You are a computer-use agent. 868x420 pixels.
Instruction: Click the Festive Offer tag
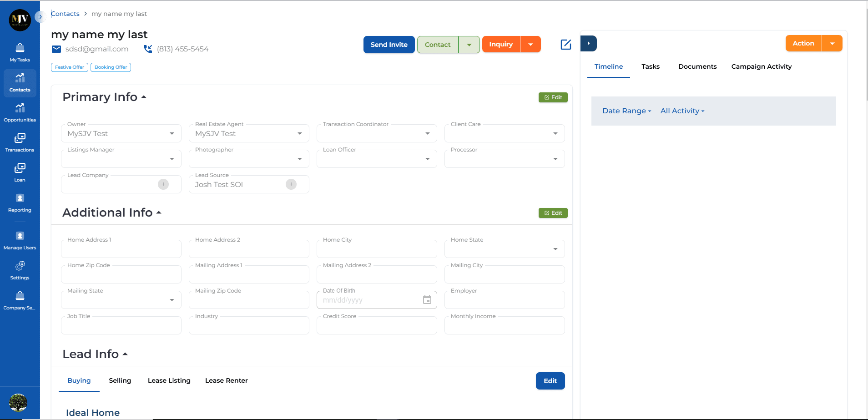(x=70, y=67)
